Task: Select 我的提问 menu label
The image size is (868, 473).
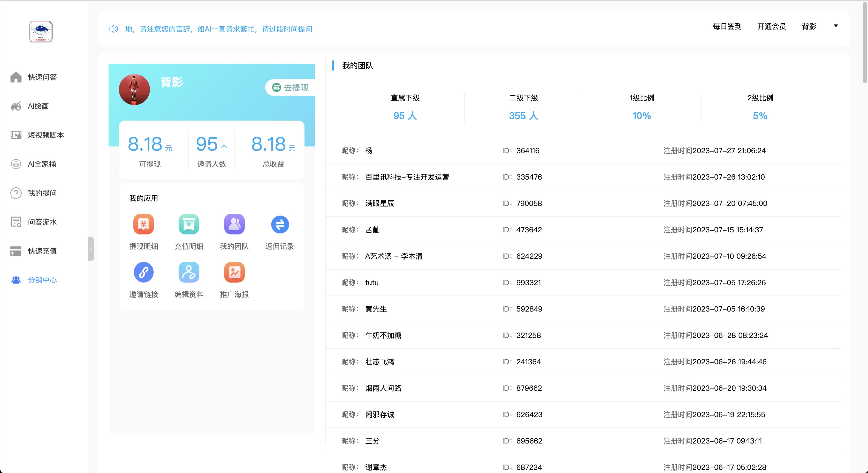Action: click(x=42, y=193)
